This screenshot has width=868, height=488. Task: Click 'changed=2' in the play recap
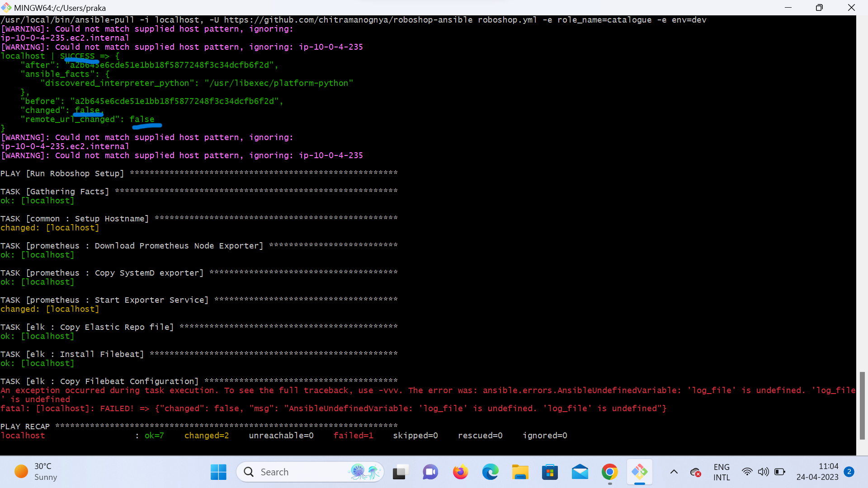tap(207, 436)
